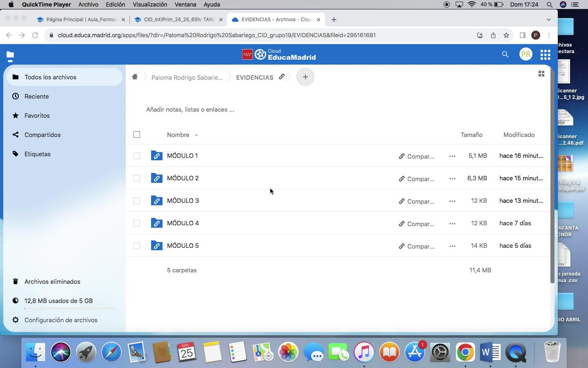Share the MÓDULO 4 folder
Screen dimensions: 588x368
(416, 224)
